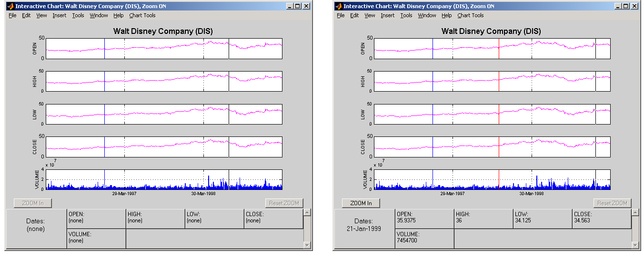644x261 pixels.
Task: Click the HIGH price chart in left window
Action: pyautogui.click(x=164, y=81)
